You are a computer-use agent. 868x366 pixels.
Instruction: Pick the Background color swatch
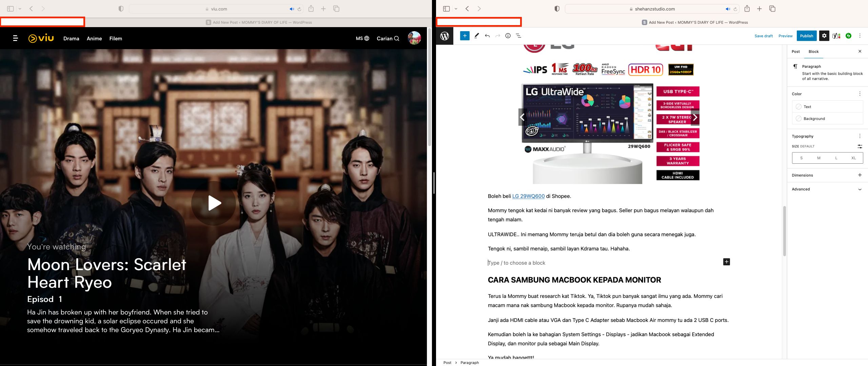coord(828,119)
